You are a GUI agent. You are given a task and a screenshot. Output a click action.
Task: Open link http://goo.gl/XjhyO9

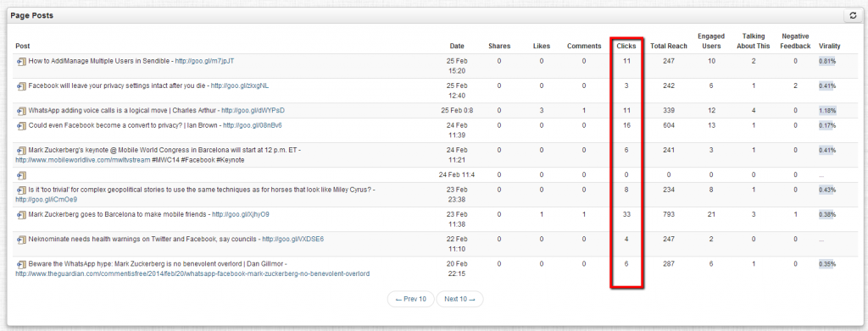[241, 214]
